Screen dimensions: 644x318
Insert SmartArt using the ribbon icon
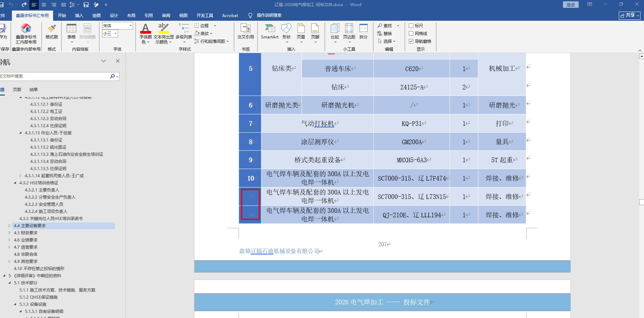270,32
